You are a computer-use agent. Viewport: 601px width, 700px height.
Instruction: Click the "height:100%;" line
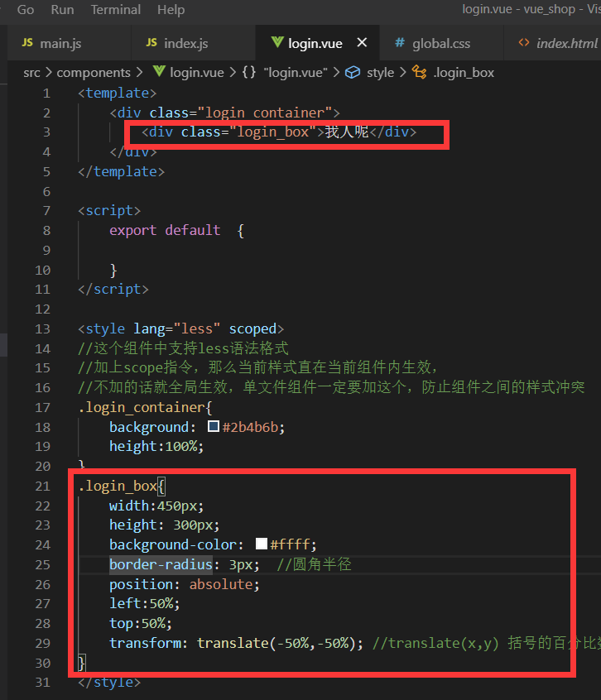coord(156,446)
